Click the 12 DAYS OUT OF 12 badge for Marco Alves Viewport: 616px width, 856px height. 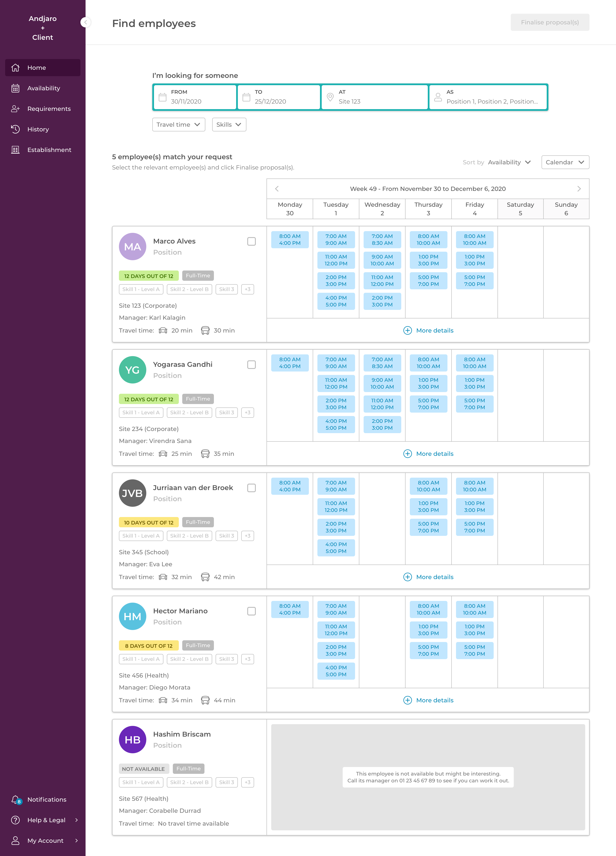[149, 276]
